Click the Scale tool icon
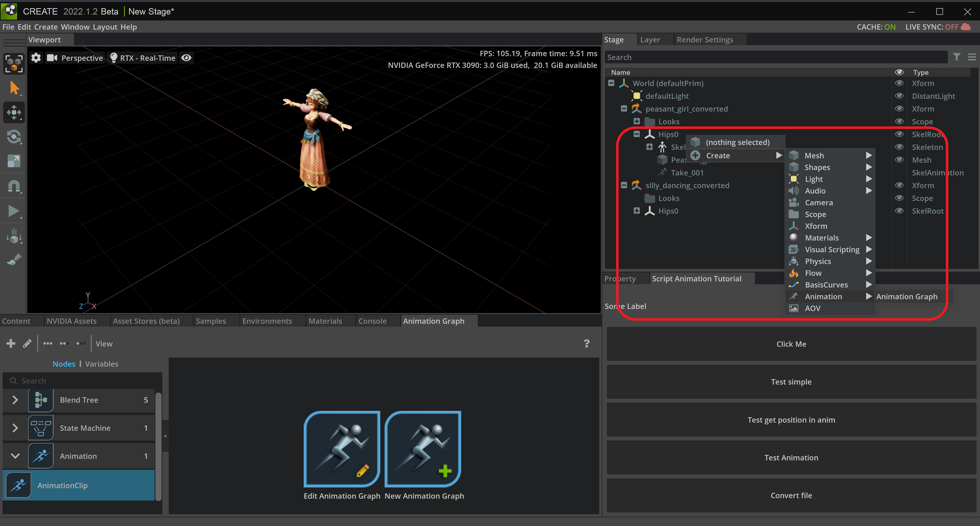 point(14,161)
